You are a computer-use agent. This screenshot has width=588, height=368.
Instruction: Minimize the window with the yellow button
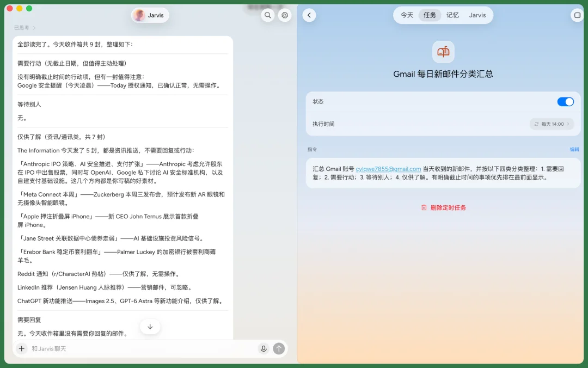20,9
